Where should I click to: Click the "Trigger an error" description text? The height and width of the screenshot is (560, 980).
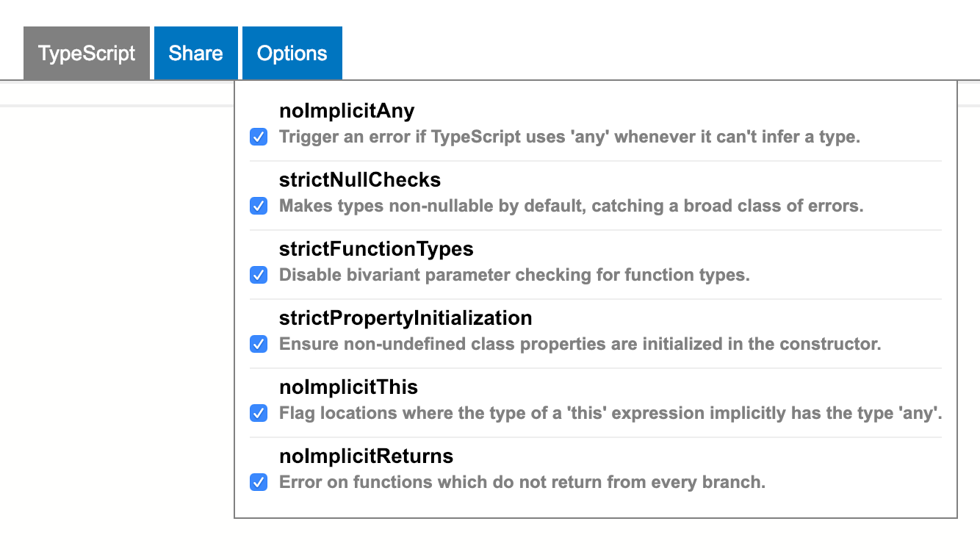pos(569,137)
